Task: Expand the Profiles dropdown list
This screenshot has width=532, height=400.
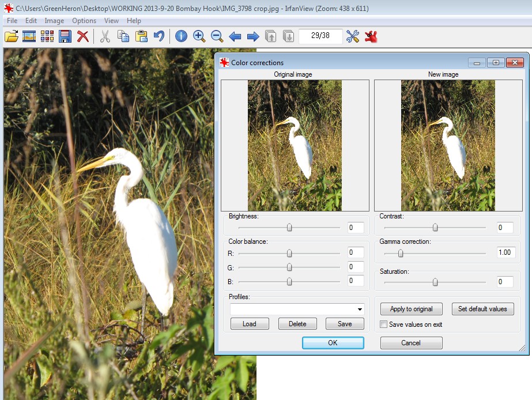Action: click(360, 310)
